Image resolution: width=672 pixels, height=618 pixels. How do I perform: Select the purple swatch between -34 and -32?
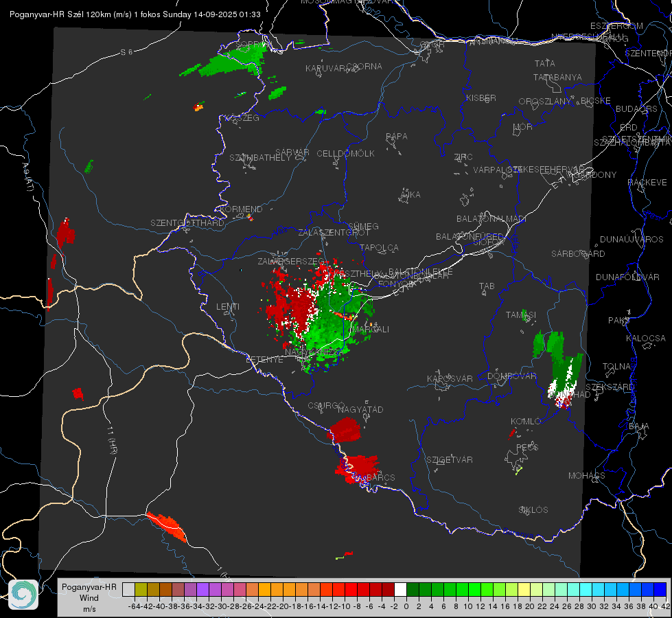pyautogui.click(x=202, y=590)
